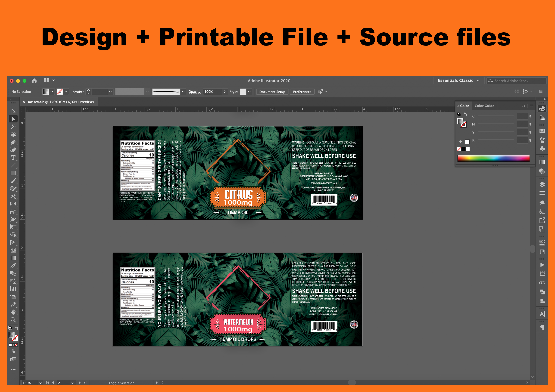This screenshot has height=392, width=555.
Task: Activate the Zoom tool
Action: point(13,320)
